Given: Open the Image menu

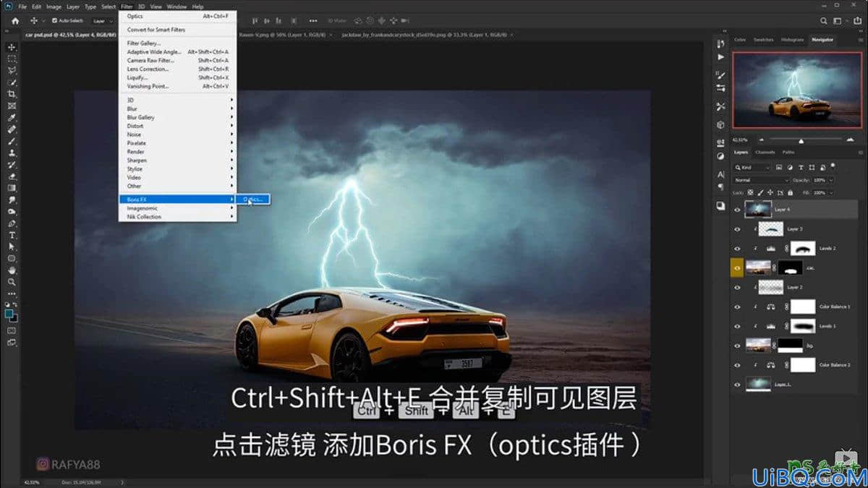Looking at the screenshot, I should [x=54, y=7].
